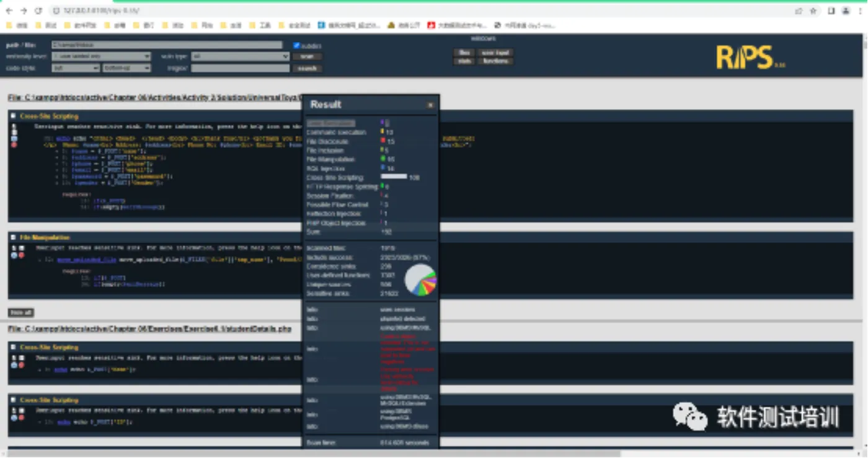The height and width of the screenshot is (458, 868).
Task: Click the regex input field
Action: pyautogui.click(x=241, y=68)
